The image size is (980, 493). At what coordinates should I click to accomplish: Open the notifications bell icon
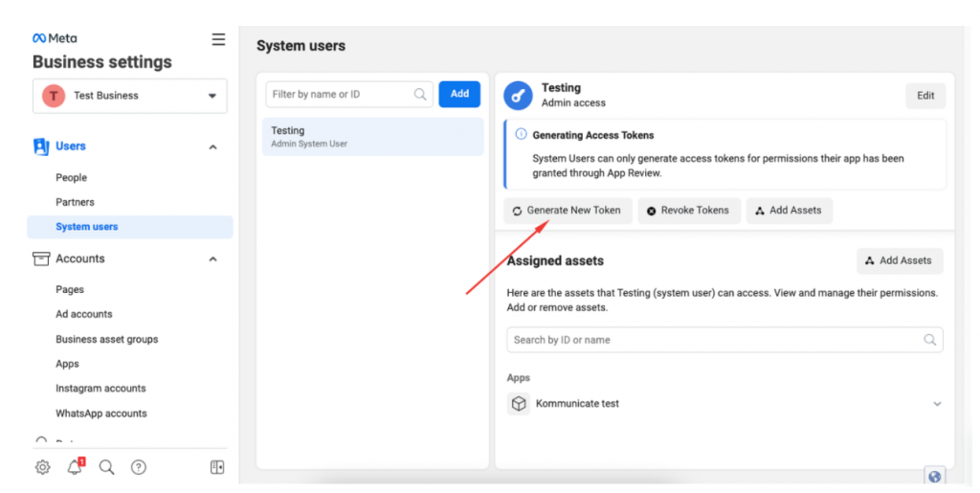tap(75, 466)
